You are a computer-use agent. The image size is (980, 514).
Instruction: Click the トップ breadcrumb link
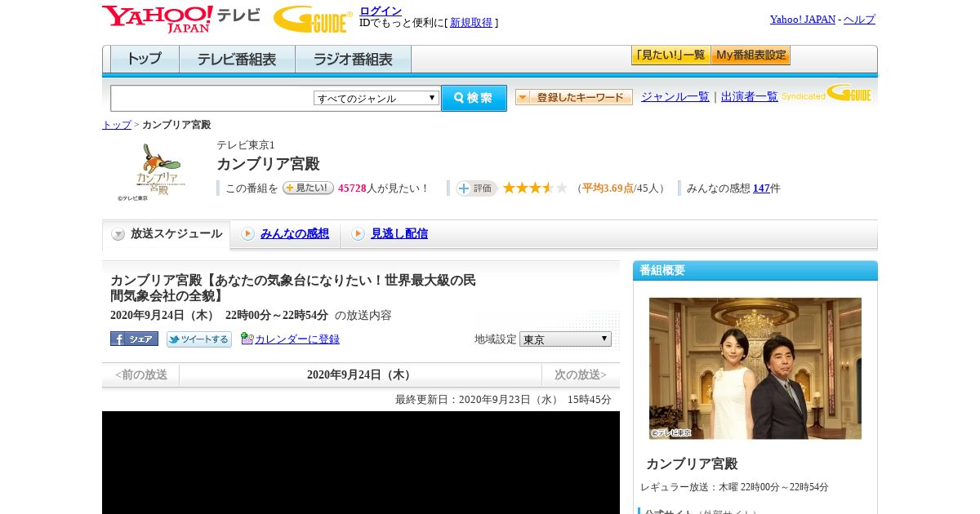pyautogui.click(x=117, y=125)
